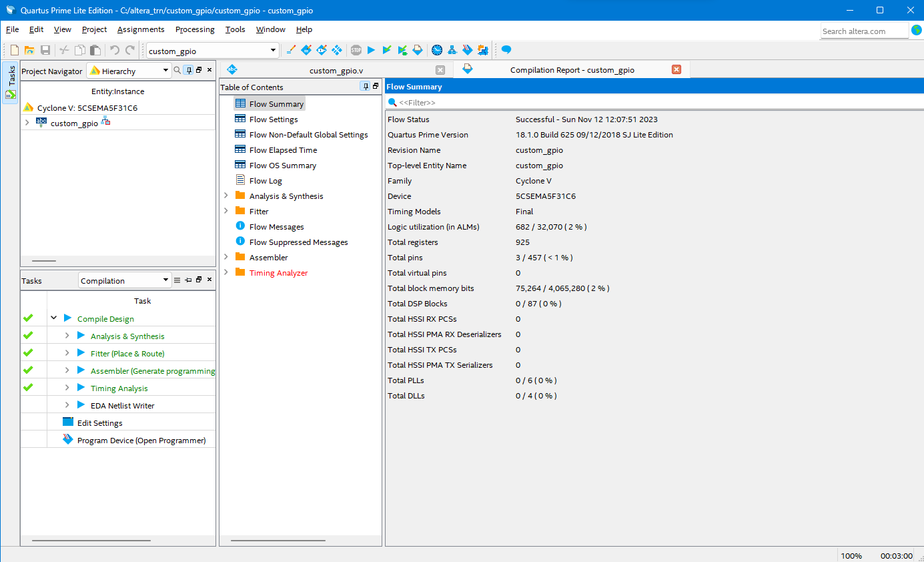Expand the custom_gpio hierarchy entity
Screen dimensions: 924x562
coord(27,123)
